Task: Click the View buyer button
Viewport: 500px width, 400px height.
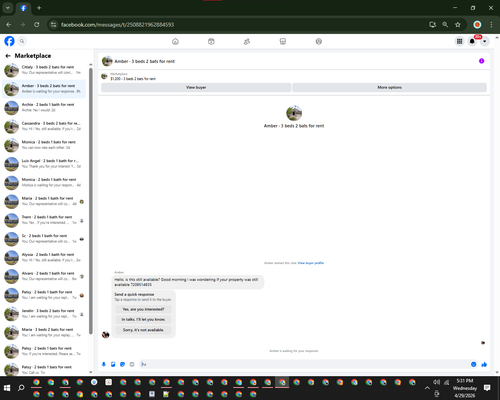Action: (x=196, y=87)
